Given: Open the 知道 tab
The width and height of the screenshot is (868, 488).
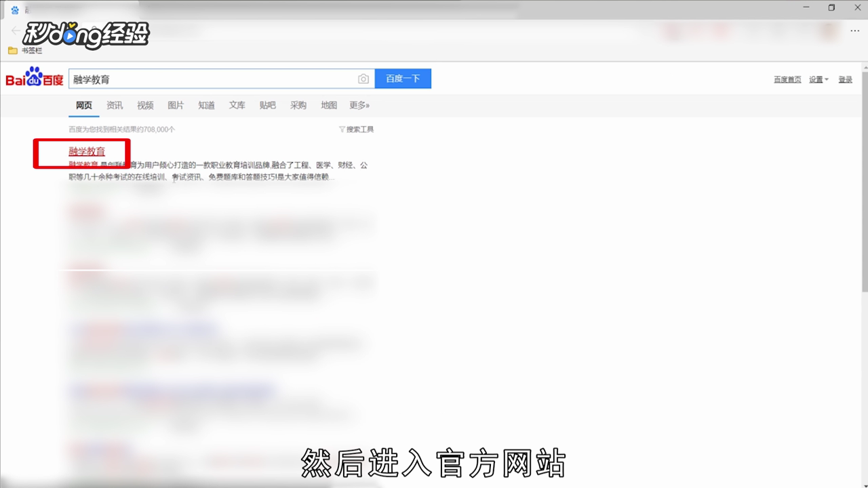Looking at the screenshot, I should [206, 105].
